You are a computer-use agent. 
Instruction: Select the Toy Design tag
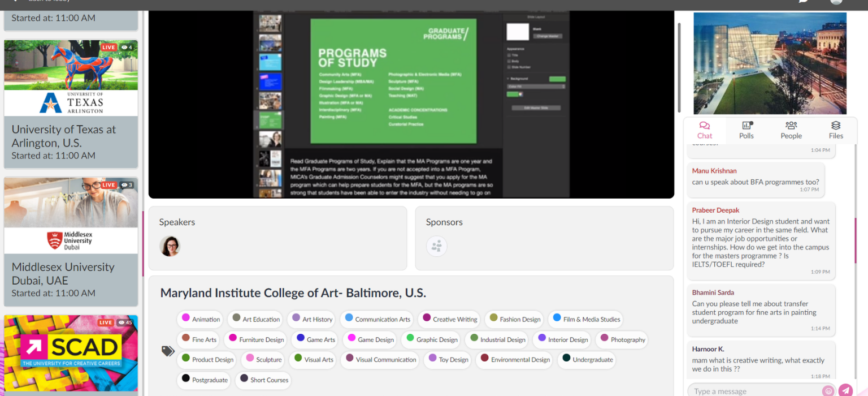coord(448,359)
